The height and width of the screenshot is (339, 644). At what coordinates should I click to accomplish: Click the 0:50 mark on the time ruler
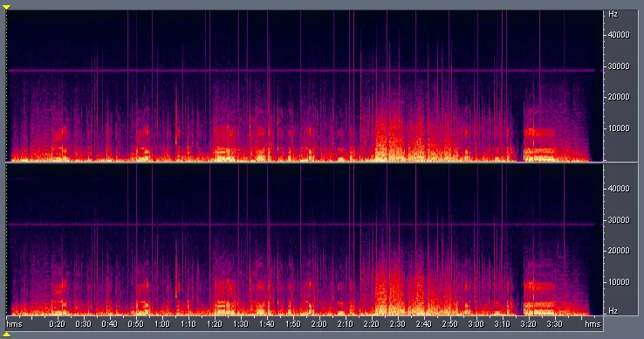(x=136, y=324)
